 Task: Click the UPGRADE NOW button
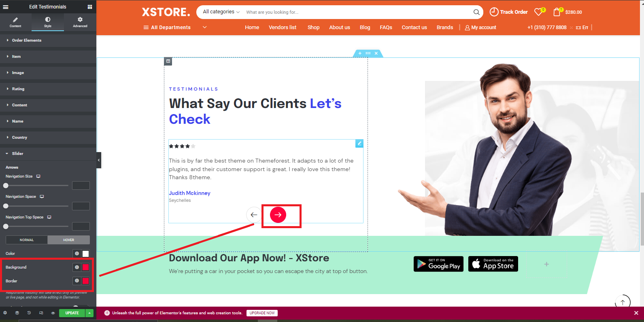click(262, 313)
